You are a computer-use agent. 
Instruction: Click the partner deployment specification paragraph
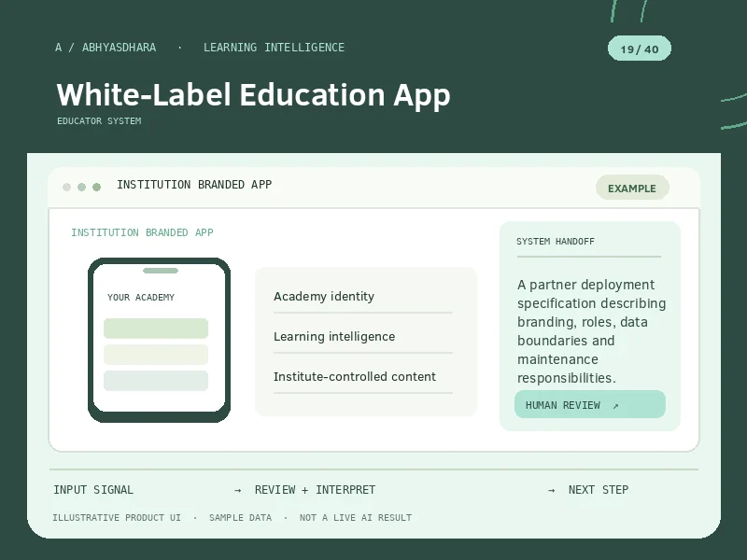pyautogui.click(x=591, y=331)
